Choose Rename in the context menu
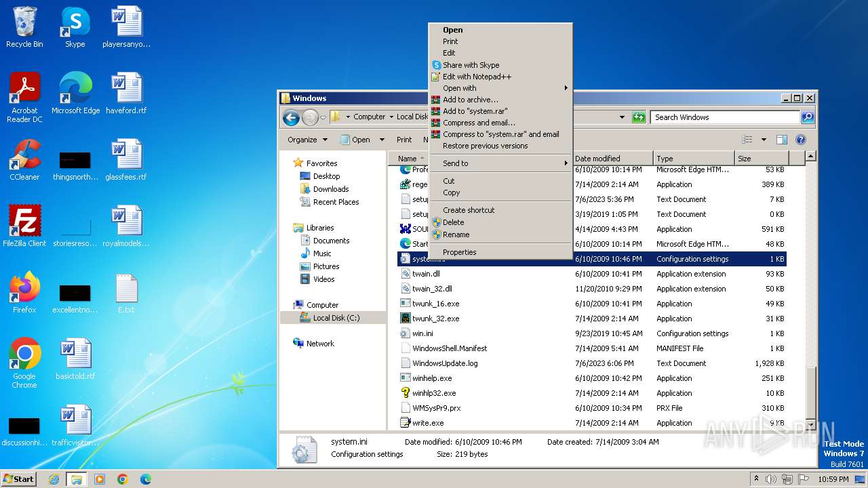 [x=500, y=235]
